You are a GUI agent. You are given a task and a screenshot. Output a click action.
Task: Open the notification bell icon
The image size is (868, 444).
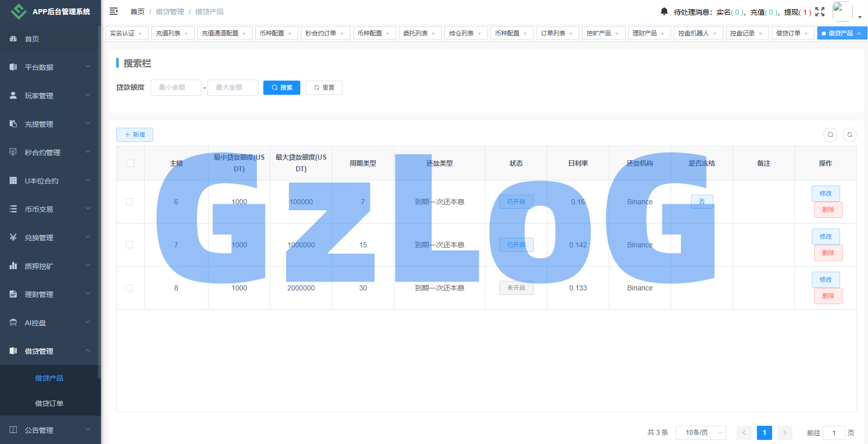664,11
